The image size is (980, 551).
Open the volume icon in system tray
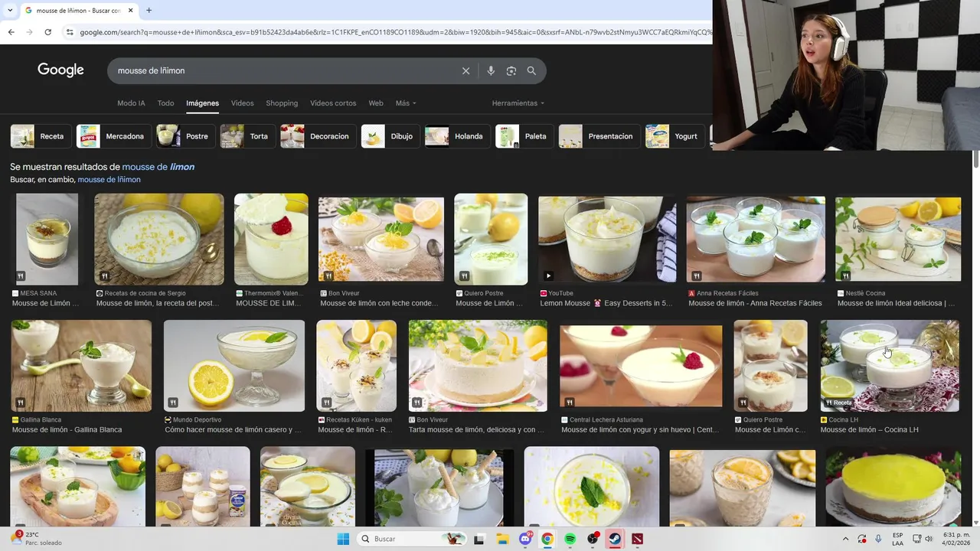(929, 539)
